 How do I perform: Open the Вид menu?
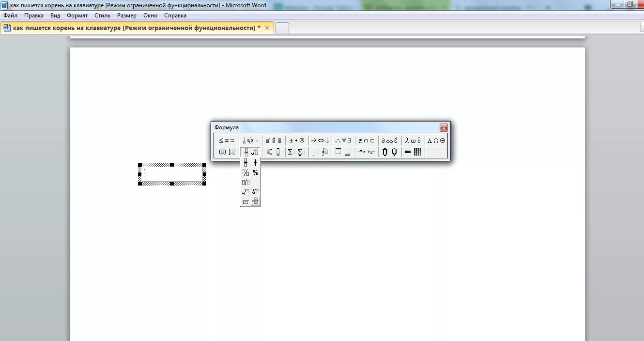(x=55, y=15)
